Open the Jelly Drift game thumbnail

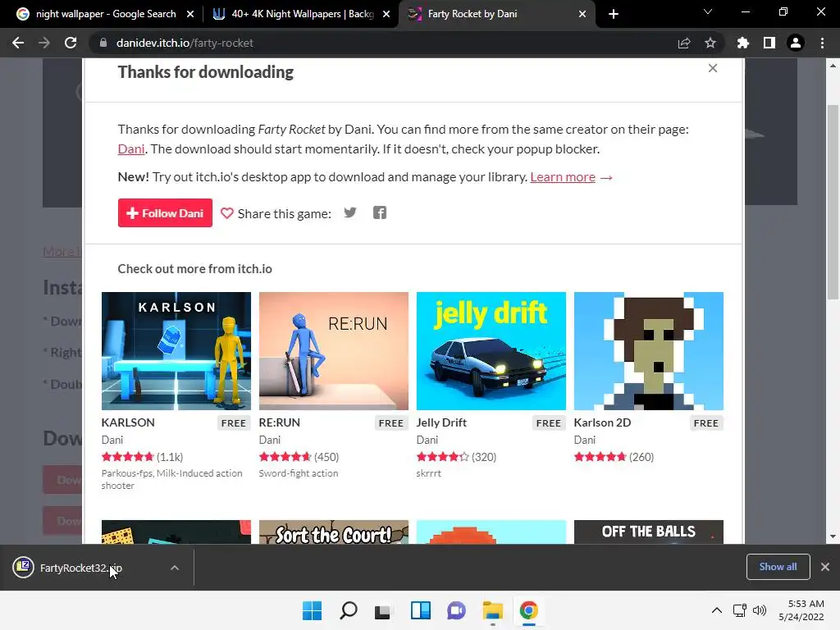pos(491,351)
